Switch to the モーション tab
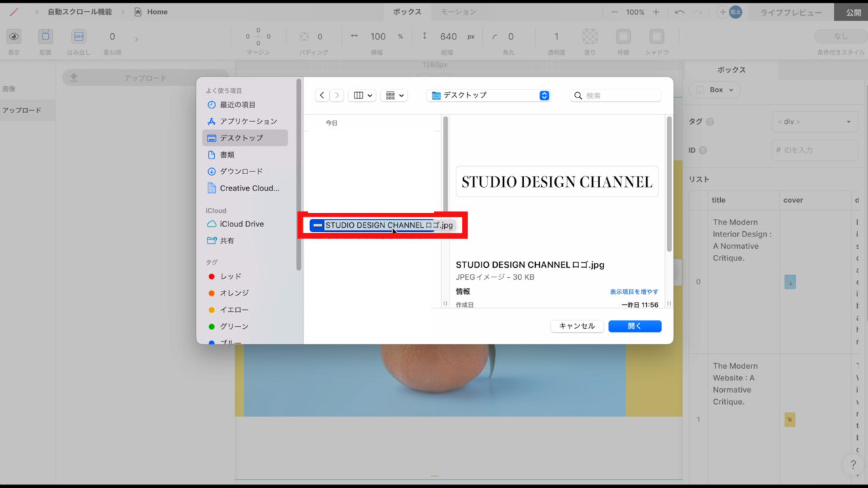Image resolution: width=868 pixels, height=488 pixels. coord(458,12)
